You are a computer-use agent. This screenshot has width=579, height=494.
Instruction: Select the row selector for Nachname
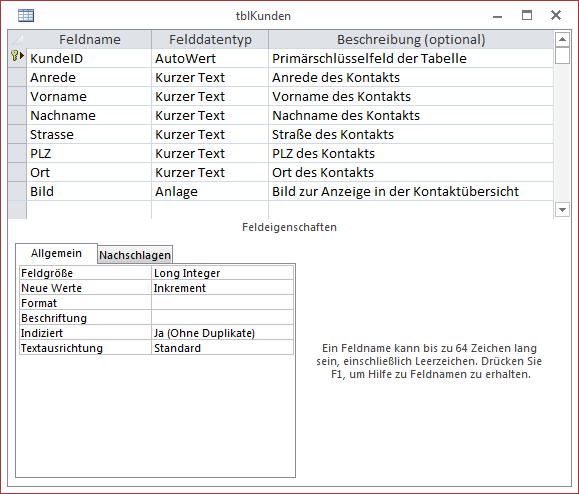[17, 116]
